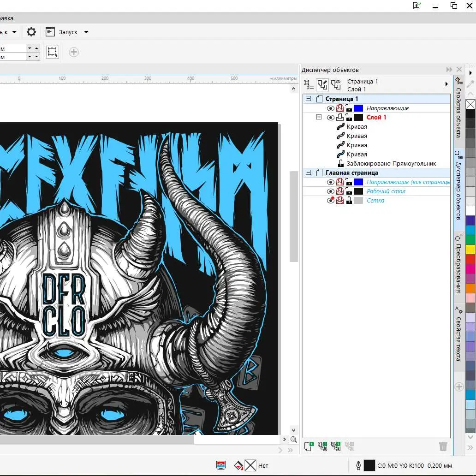The width and height of the screenshot is (476, 476).
Task: Open the Запуск dropdown arrow
Action: 86,32
